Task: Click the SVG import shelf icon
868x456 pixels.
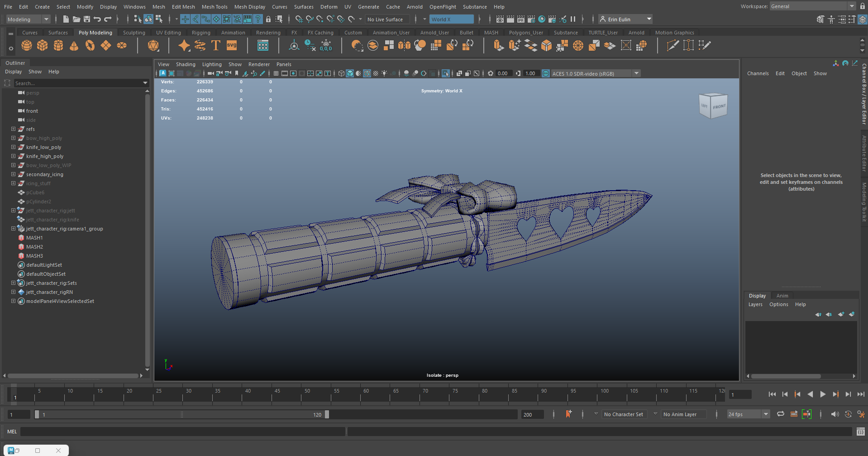Action: point(232,46)
